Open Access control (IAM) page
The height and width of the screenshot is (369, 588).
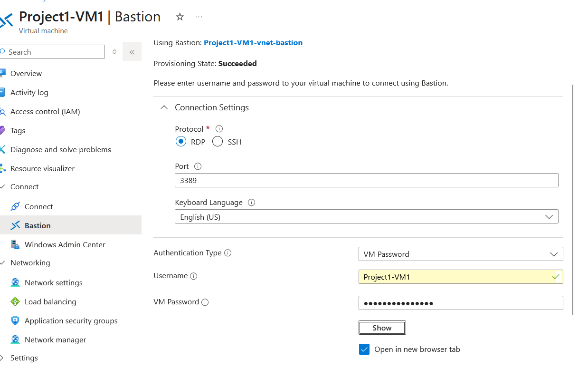click(45, 111)
